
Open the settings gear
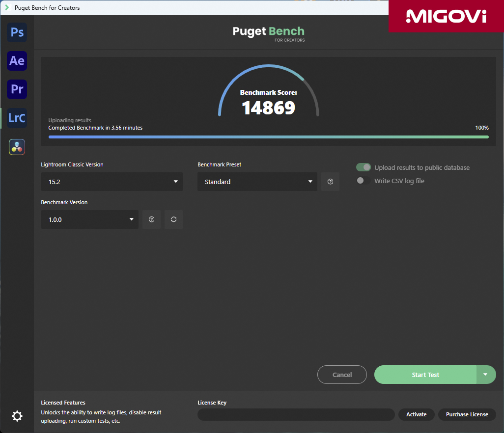[17, 416]
